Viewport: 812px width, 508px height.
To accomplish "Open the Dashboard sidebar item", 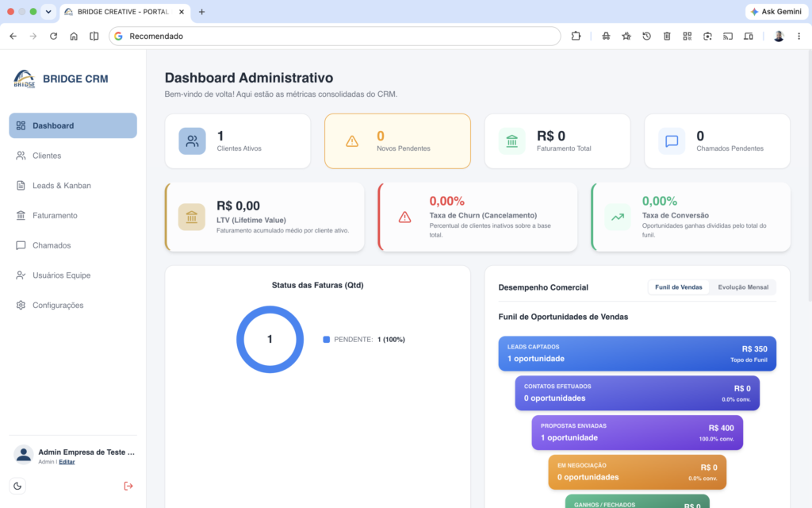I will coord(73,125).
